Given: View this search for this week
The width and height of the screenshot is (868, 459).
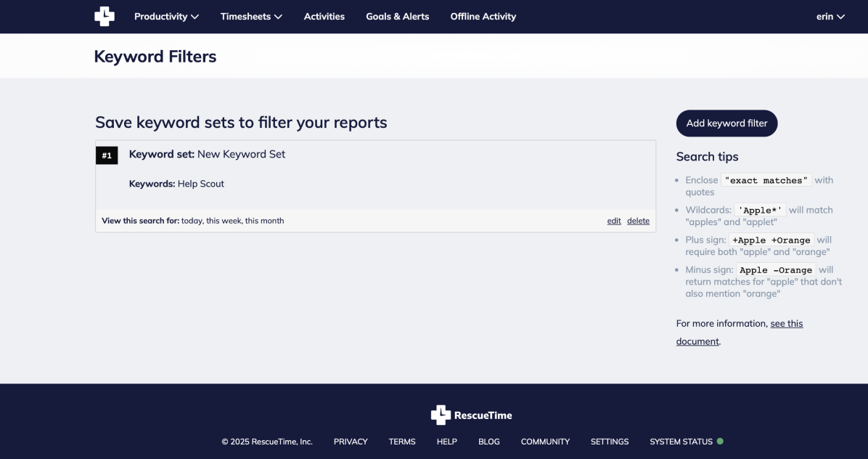Looking at the screenshot, I should pos(223,221).
